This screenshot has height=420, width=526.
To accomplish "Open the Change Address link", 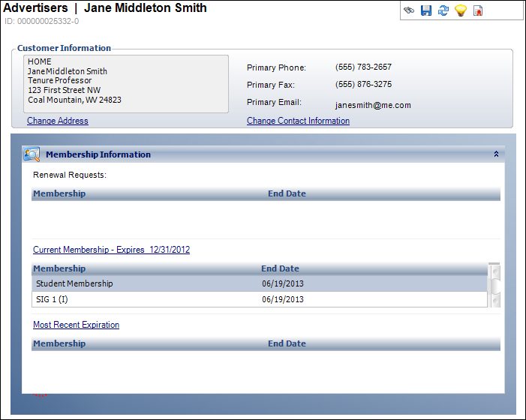I will pos(58,121).
